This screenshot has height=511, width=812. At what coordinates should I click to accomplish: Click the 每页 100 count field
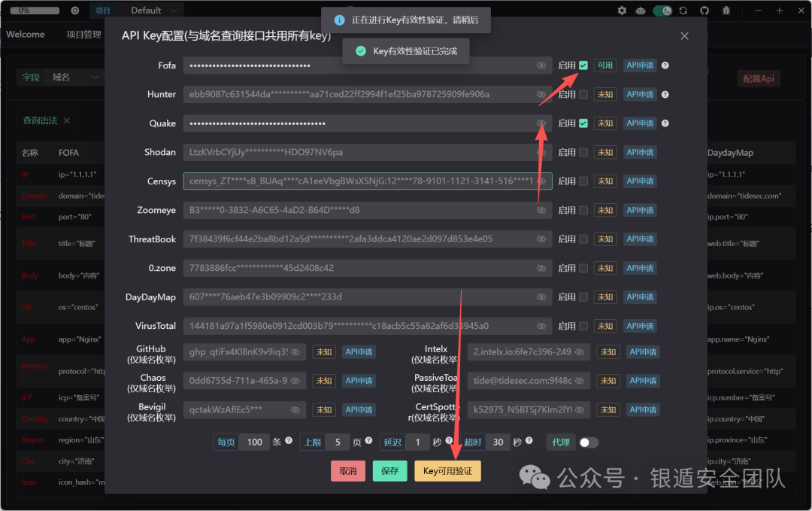click(x=254, y=442)
